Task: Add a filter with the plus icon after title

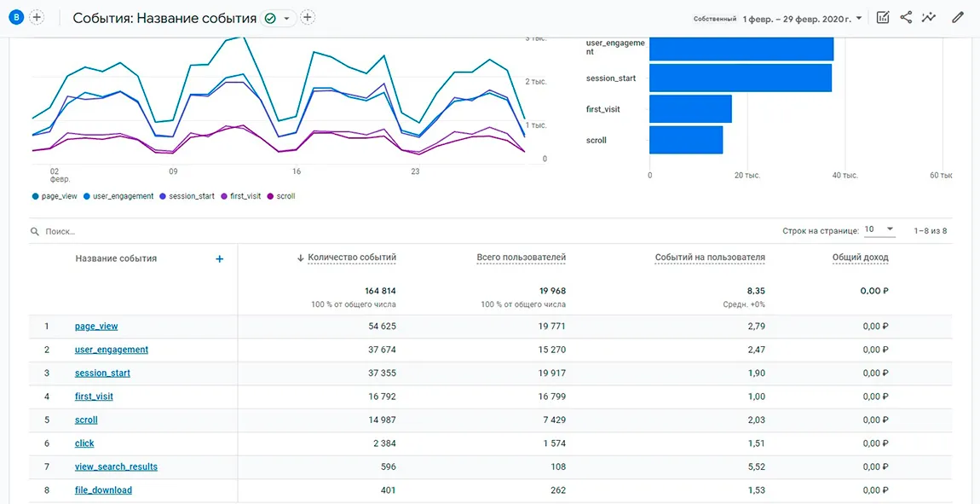Action: (x=307, y=18)
